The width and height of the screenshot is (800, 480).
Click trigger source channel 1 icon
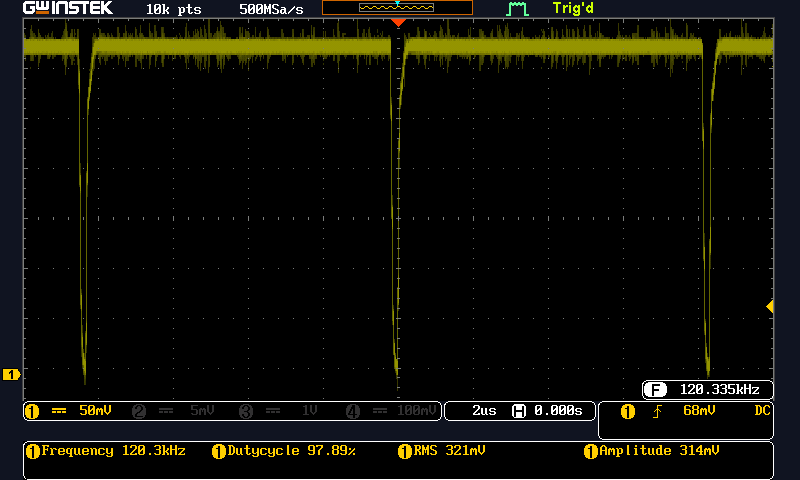[628, 411]
